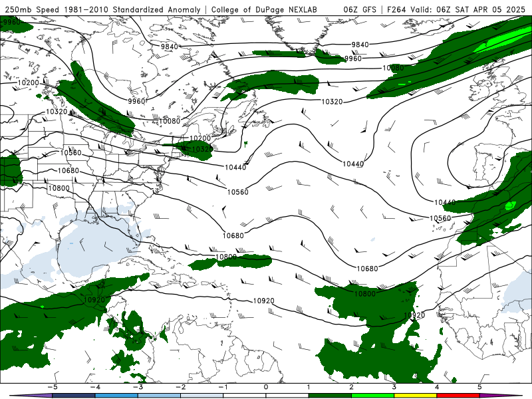Viewport: 532px width, 399px height.
Task: Click the '250mb Speed 1981-2010 Standardized Anomaly' title
Action: 103,9
